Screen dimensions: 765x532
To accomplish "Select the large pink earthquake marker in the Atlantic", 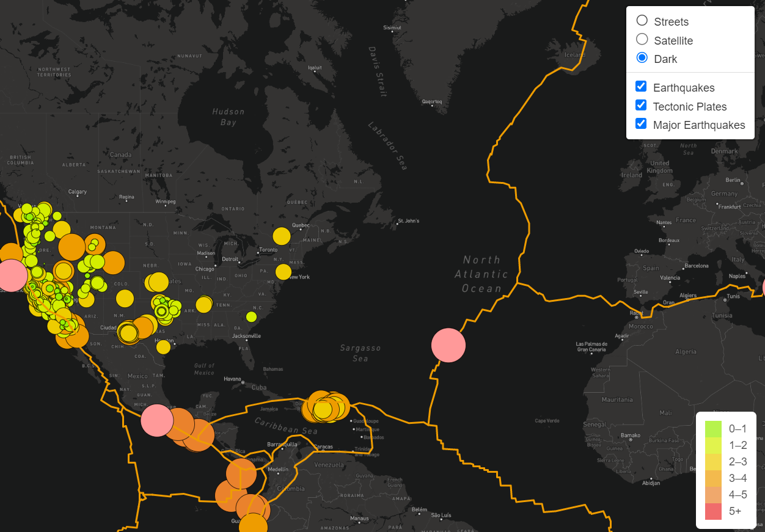I will click(x=448, y=345).
